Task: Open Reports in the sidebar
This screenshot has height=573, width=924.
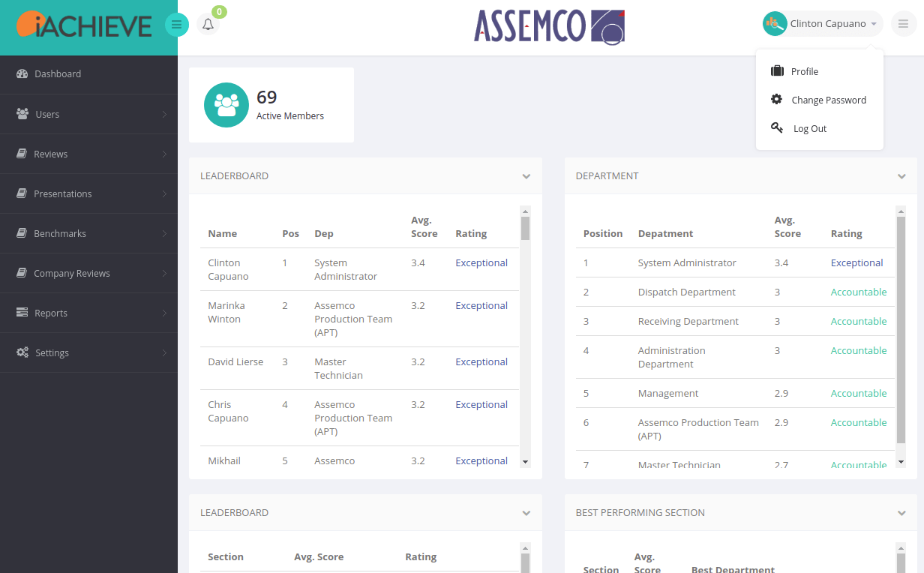Action: point(88,313)
